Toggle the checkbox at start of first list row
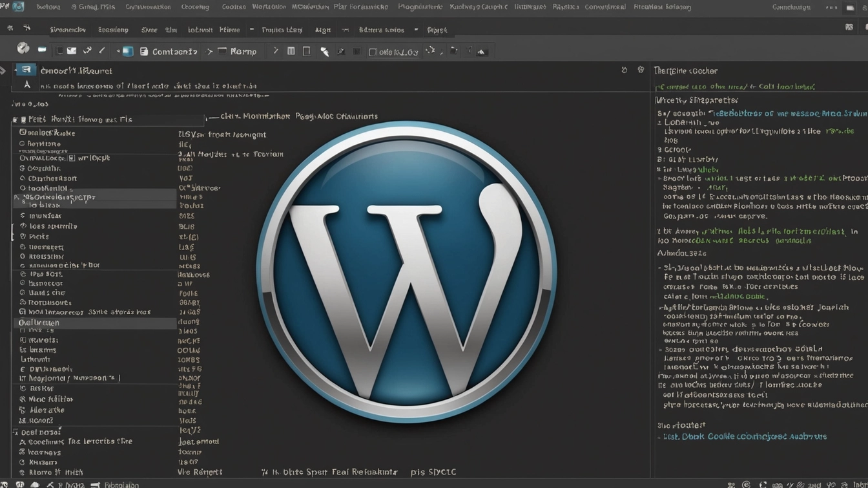Screen dimensions: 868x488 click(23, 133)
